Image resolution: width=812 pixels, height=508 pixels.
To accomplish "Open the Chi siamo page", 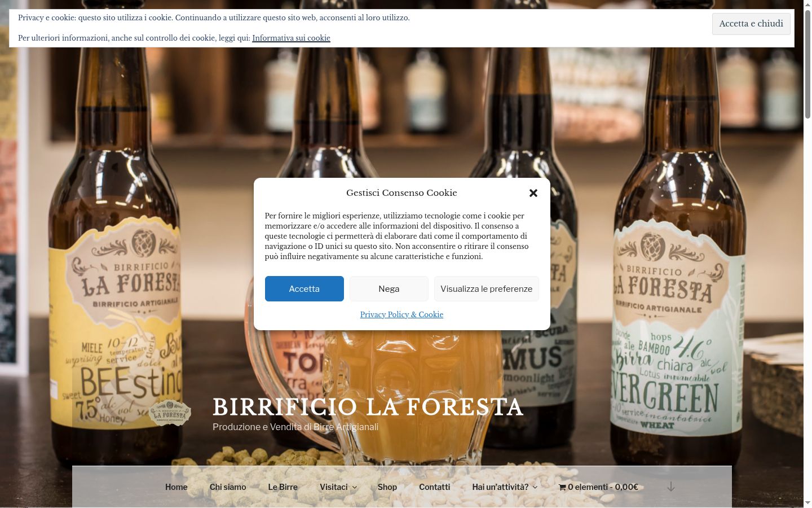I will [228, 487].
